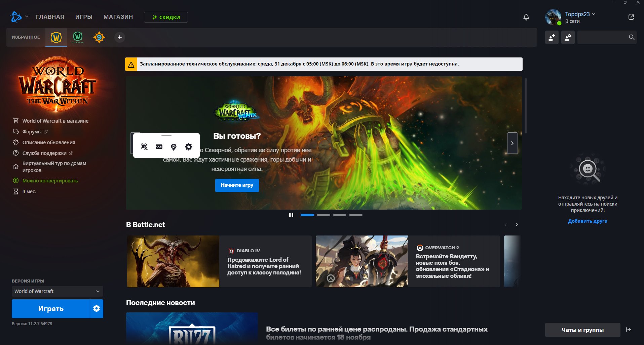
Task: Click the Battle.net logo icon
Action: [x=15, y=16]
